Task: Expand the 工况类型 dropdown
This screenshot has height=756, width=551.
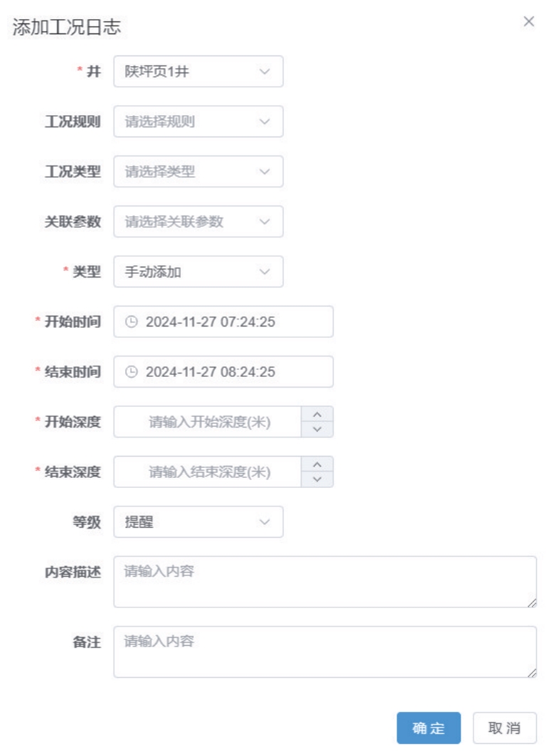Action: (198, 171)
